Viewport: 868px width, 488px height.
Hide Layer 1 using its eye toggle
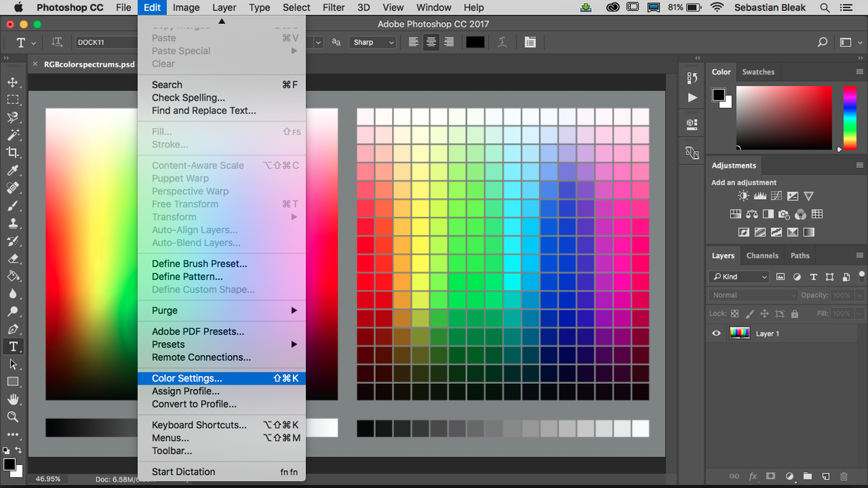[x=716, y=333]
